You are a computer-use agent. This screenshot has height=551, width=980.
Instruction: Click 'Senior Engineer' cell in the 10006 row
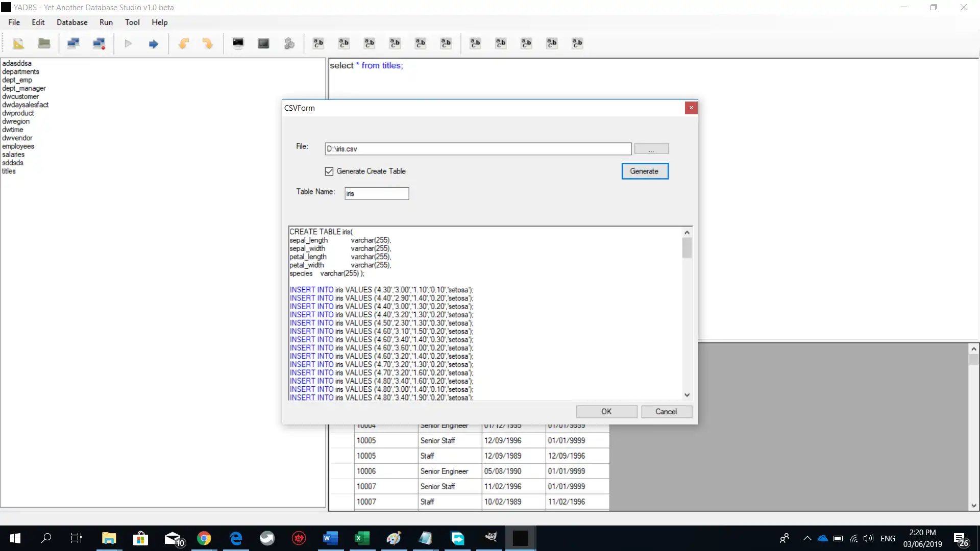tap(450, 471)
